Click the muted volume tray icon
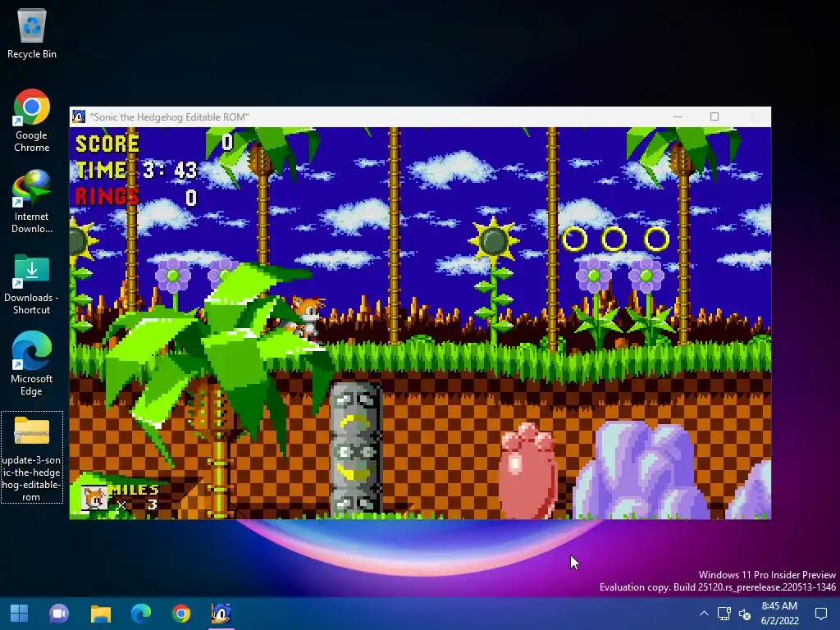The width and height of the screenshot is (840, 630). (x=745, y=614)
